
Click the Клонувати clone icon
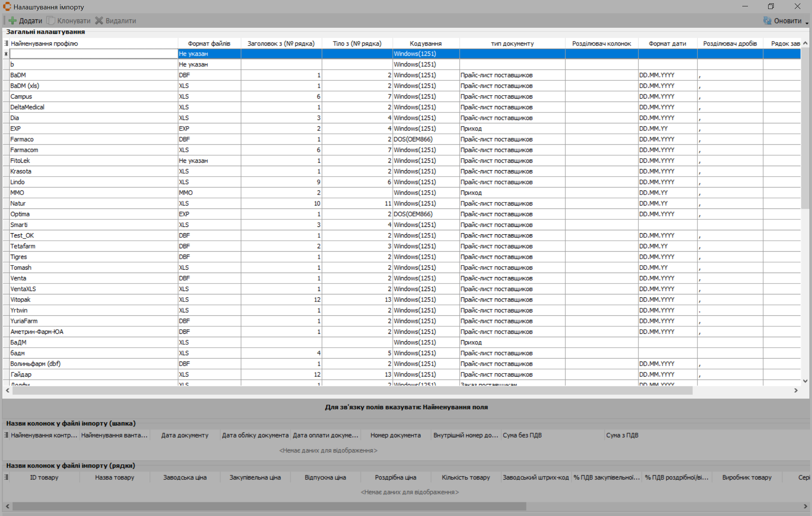(x=51, y=21)
